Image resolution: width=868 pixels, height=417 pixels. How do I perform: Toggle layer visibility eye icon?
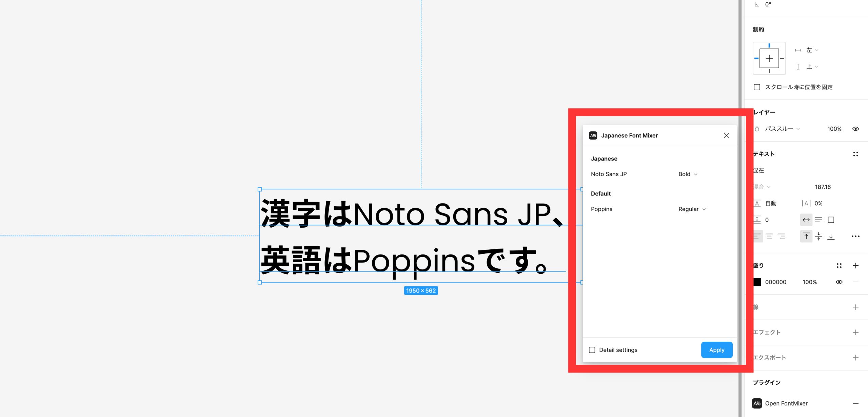click(x=855, y=129)
